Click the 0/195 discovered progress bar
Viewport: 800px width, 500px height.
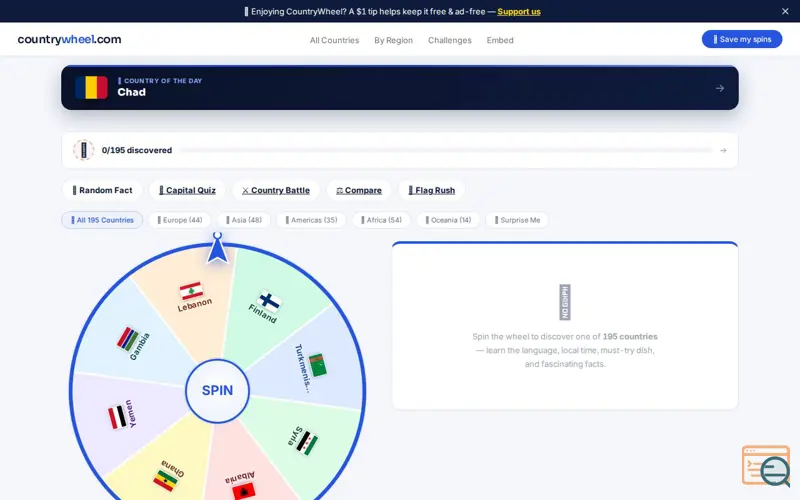(x=446, y=151)
